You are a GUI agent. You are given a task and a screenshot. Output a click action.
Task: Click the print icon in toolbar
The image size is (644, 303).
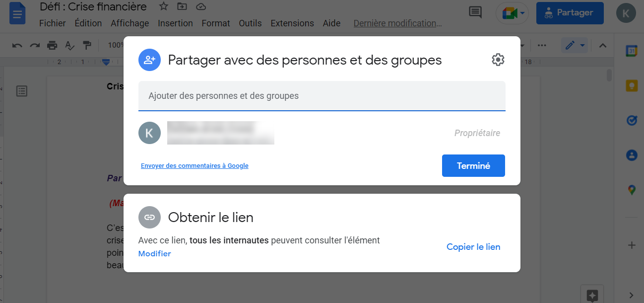(52, 45)
